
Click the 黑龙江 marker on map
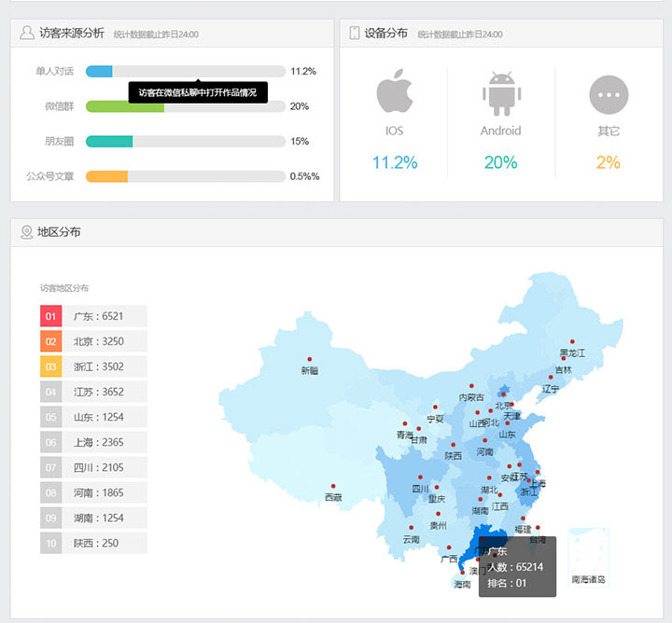(572, 341)
